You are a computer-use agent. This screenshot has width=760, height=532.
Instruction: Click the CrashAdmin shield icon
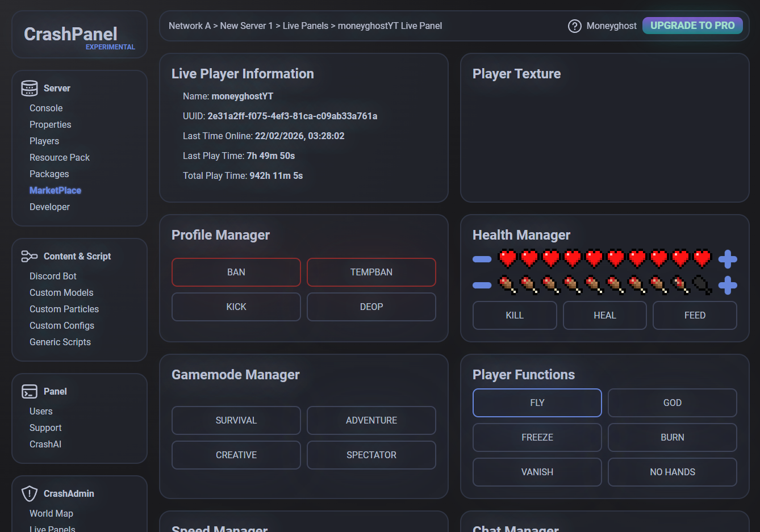click(30, 494)
